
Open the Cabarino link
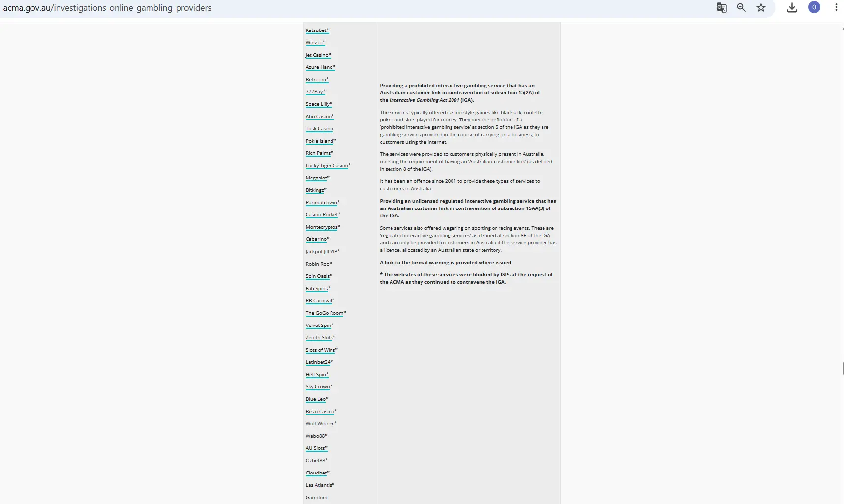[317, 239]
